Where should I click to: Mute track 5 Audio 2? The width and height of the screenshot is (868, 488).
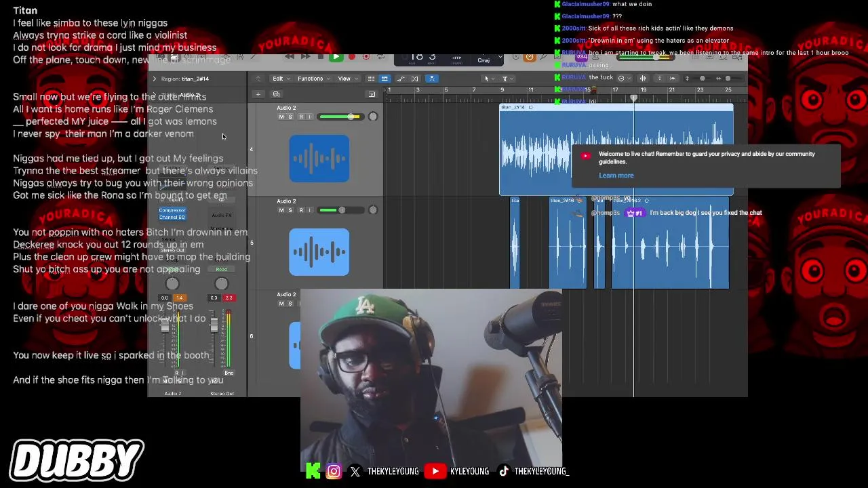281,210
